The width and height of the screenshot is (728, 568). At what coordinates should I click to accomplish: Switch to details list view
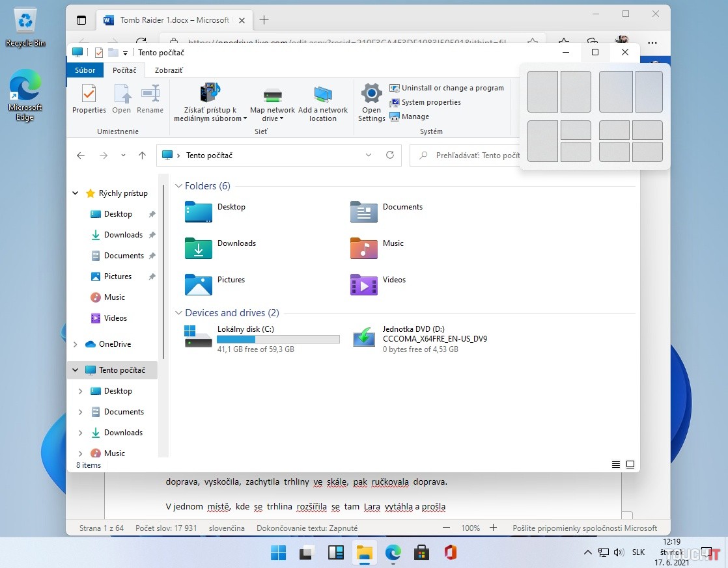(616, 465)
